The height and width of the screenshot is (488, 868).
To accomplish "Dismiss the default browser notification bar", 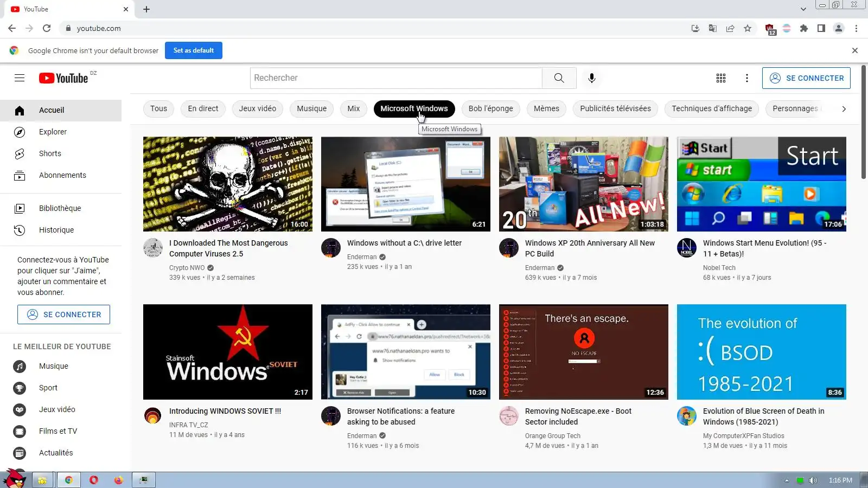I will pos(855,50).
